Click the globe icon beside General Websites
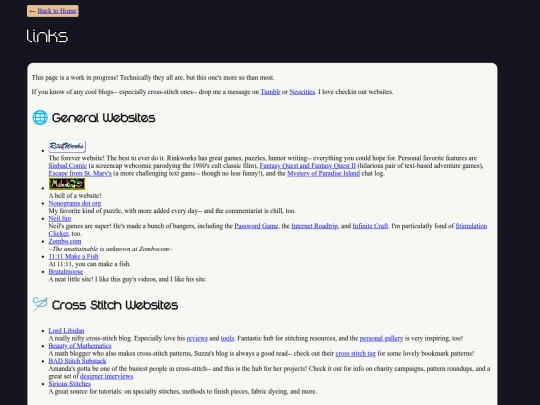 (x=40, y=117)
